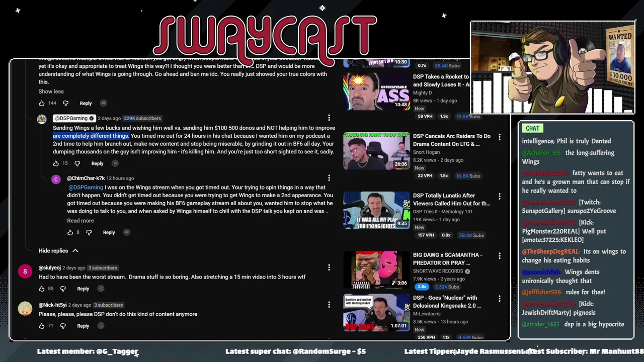Image resolution: width=644 pixels, height=362 pixels.
Task: Open the three-dot menu on ChimChar-k7k reply
Action: pos(329,178)
